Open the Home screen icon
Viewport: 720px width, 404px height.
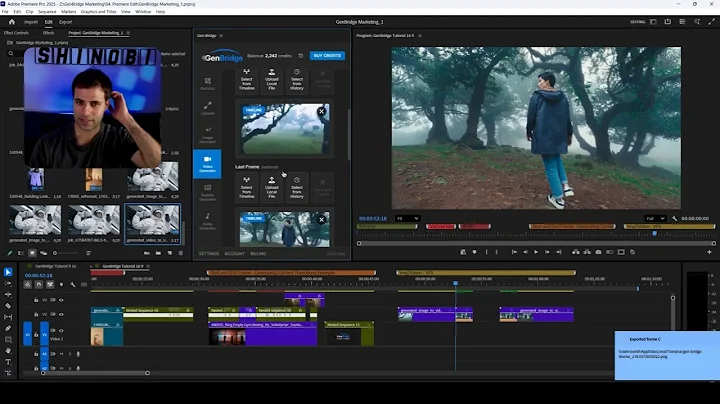click(x=12, y=22)
